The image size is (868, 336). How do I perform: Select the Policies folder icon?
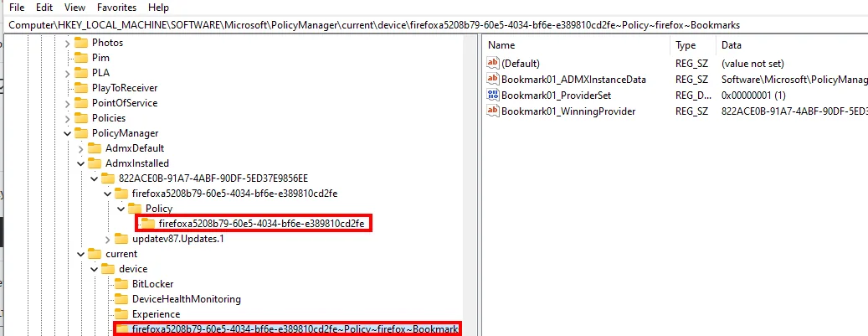(x=81, y=118)
